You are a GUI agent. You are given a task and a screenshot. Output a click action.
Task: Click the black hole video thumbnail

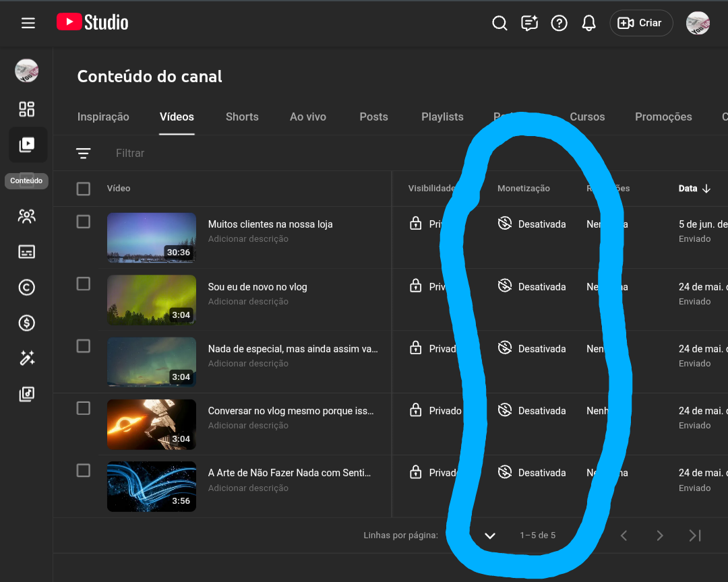pyautogui.click(x=151, y=424)
